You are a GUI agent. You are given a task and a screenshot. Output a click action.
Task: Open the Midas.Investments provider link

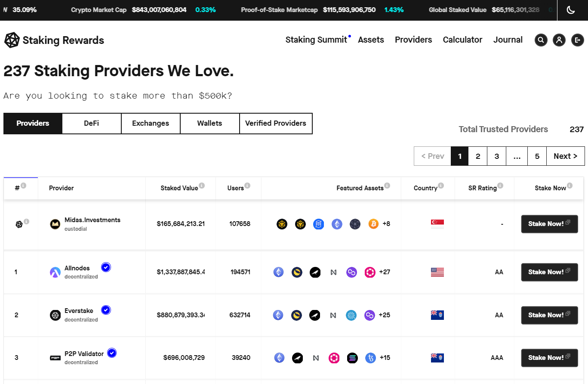point(92,220)
